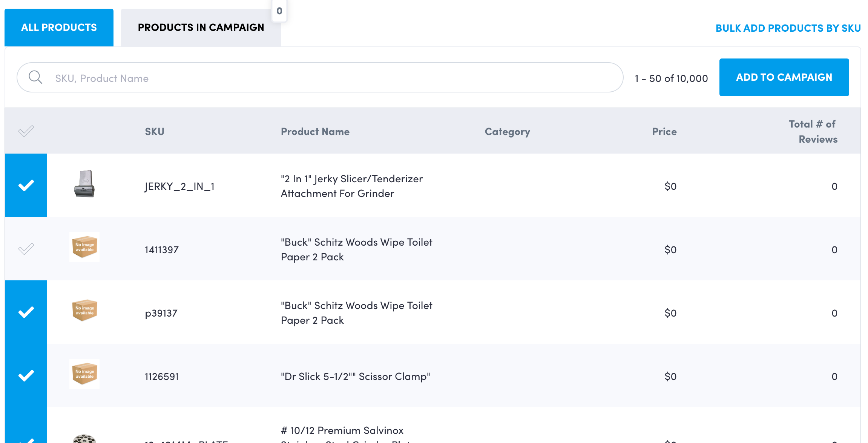Click the campaign product count badge
Viewport: 868px width, 443px height.
pos(279,11)
